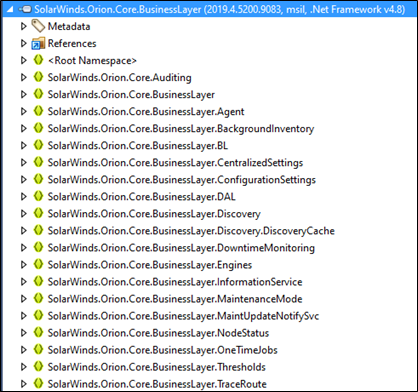This screenshot has height=392, width=418.
Task: Select the BusinessLayer.BackgroundInventory label
Action: [x=181, y=129]
